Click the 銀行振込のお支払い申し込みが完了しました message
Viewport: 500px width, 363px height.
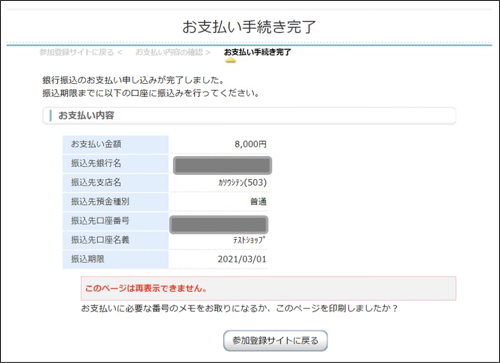pos(133,80)
